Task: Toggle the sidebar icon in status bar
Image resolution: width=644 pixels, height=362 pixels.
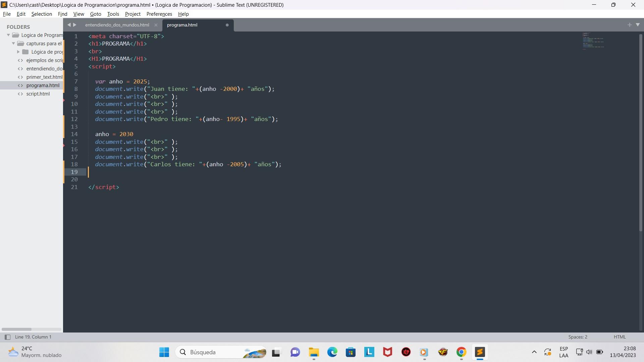Action: pyautogui.click(x=7, y=337)
